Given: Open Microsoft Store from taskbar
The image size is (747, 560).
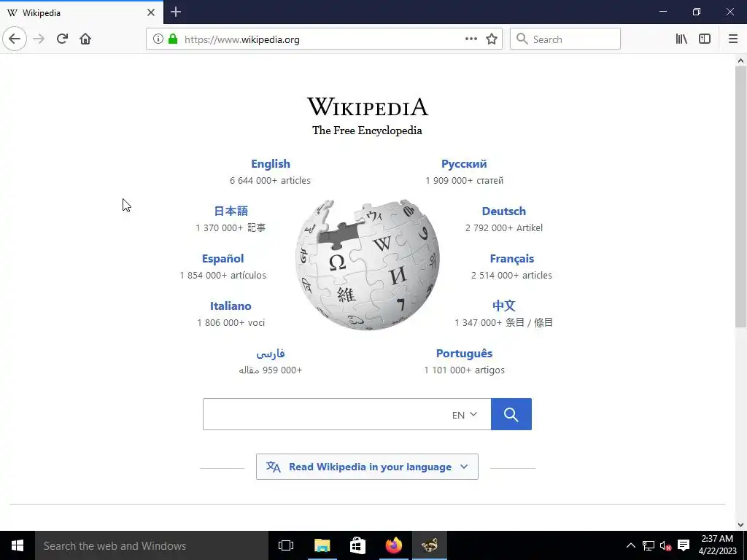Looking at the screenshot, I should click(357, 545).
